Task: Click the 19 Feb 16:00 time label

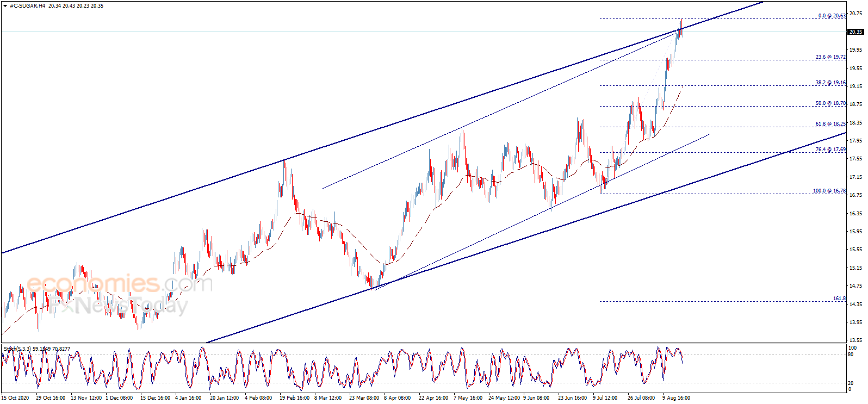Action: click(x=294, y=398)
